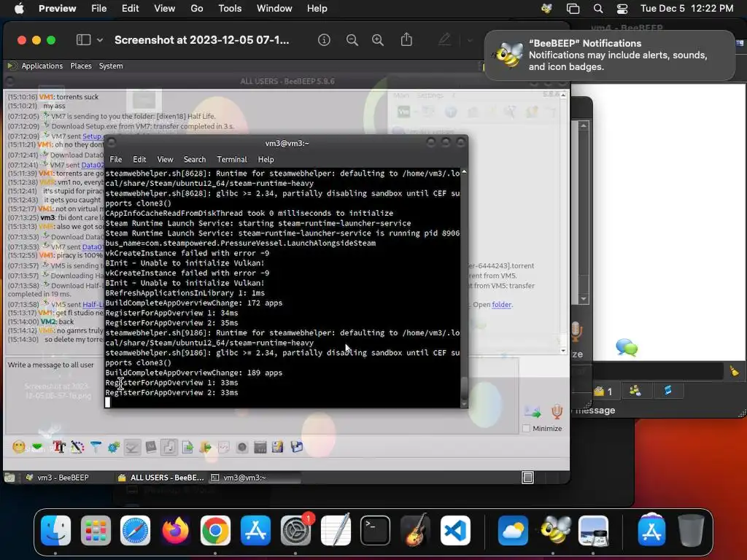
Task: Click the broom clear icon in vm4 window
Action: tap(734, 371)
